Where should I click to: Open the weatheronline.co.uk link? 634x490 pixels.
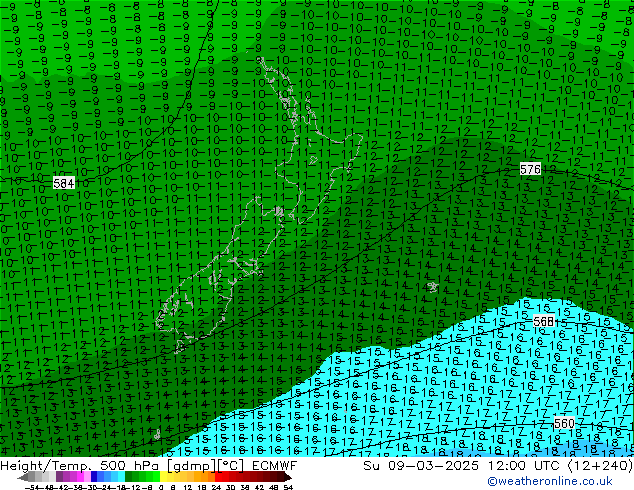[x=550, y=481]
